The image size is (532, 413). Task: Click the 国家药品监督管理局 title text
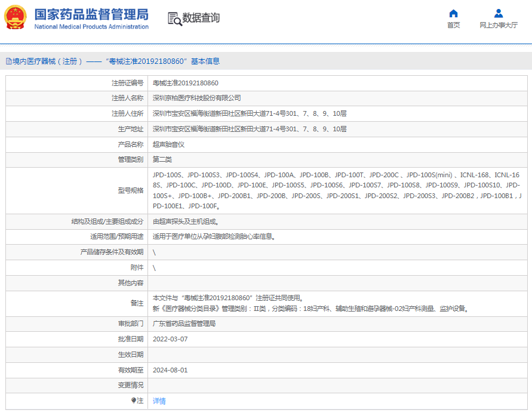tap(91, 14)
